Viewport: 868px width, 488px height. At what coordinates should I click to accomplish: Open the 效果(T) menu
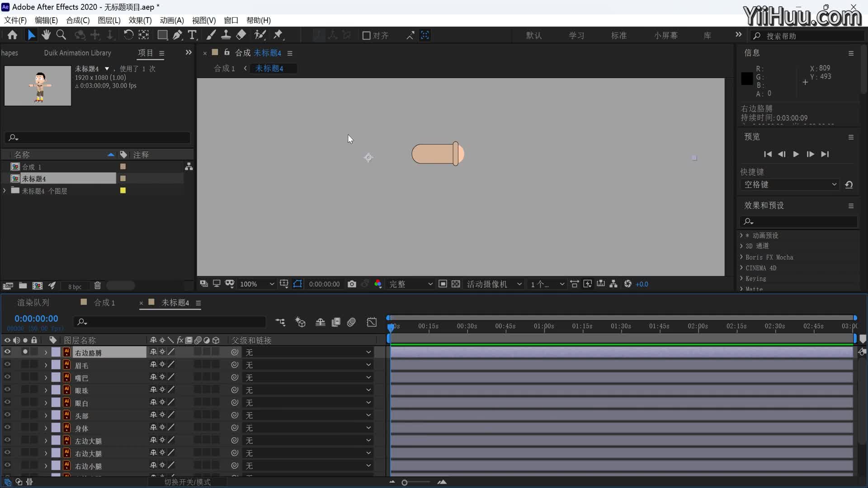(x=140, y=20)
